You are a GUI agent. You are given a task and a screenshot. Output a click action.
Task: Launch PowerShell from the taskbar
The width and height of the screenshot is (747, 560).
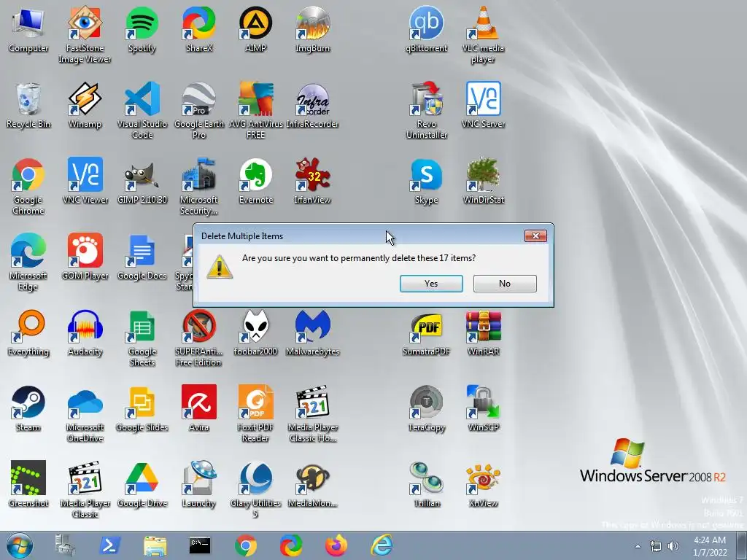[109, 545]
